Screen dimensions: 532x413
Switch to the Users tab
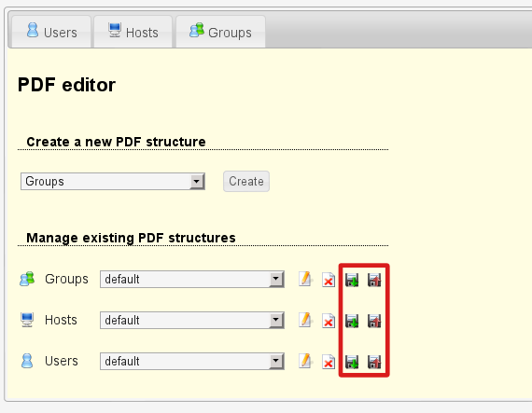click(51, 32)
